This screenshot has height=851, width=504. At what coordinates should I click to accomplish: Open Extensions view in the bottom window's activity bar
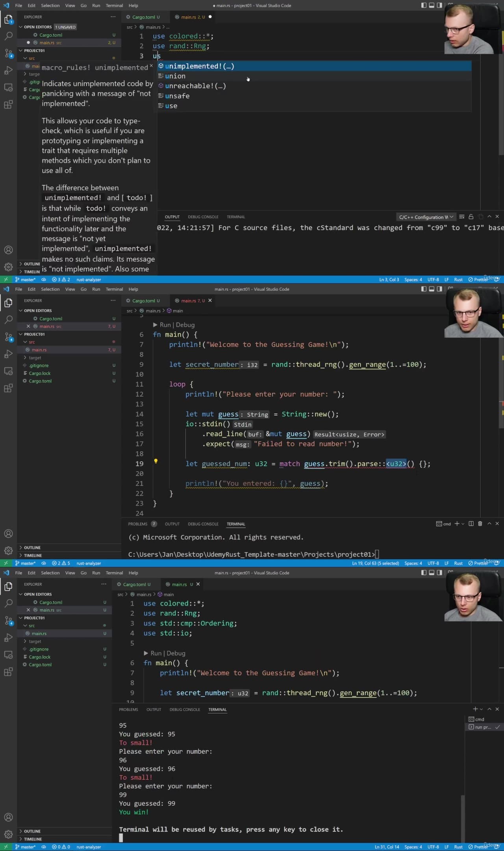click(8, 672)
